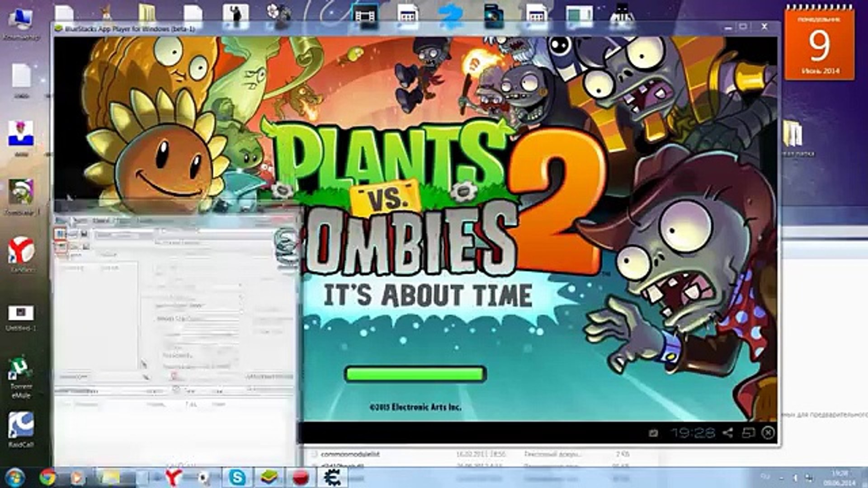Viewport: 868px width, 488px height.
Task: Open the media player taskbar icon
Action: (77, 478)
